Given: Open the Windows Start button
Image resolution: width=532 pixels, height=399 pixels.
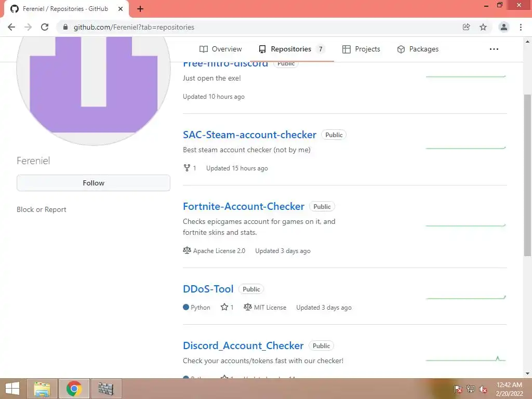Looking at the screenshot, I should (12, 389).
